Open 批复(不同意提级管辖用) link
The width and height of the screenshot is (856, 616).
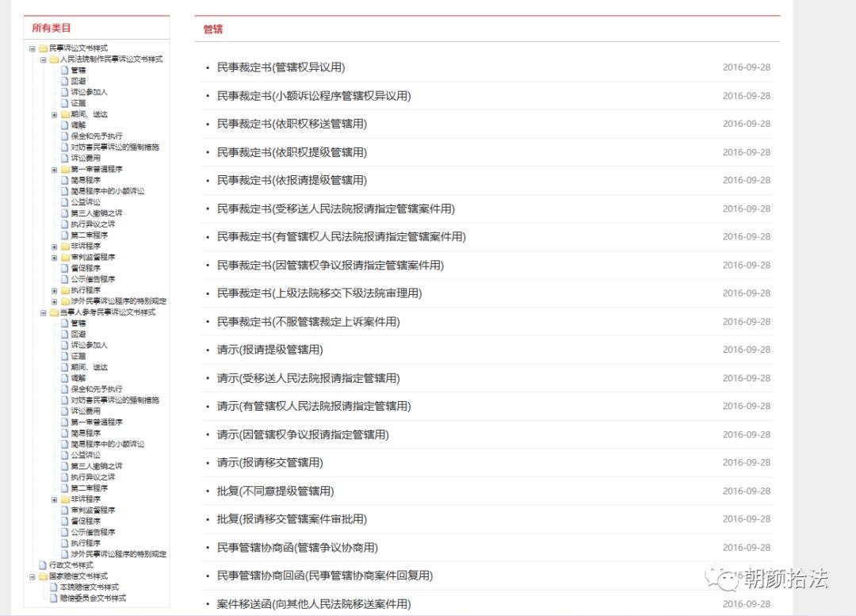point(275,491)
